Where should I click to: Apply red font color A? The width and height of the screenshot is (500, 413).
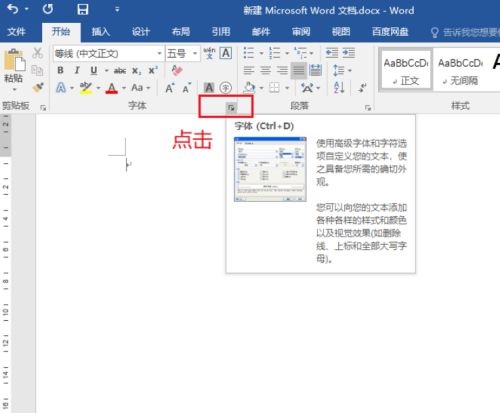tap(112, 88)
